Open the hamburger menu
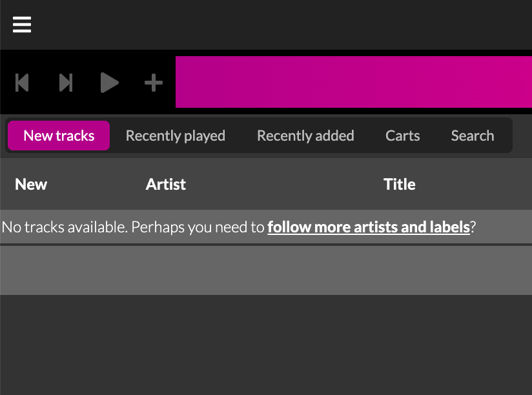This screenshot has height=395, width=532. coord(22,25)
